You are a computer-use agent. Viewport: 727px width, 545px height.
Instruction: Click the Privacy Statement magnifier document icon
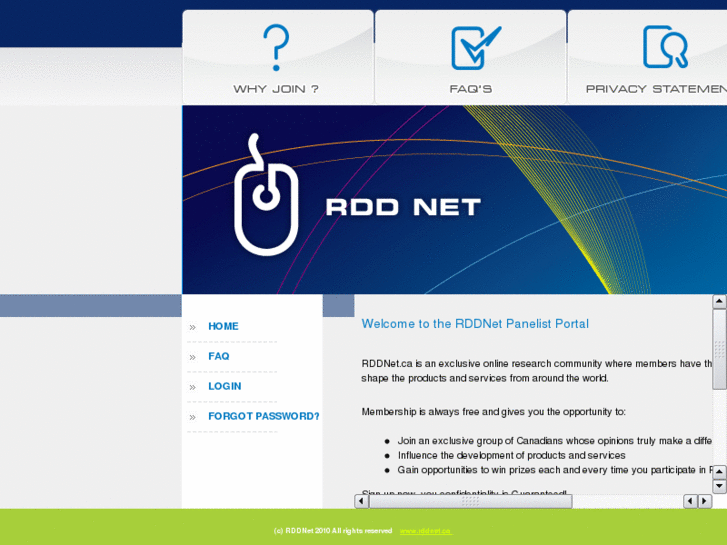pyautogui.click(x=665, y=47)
